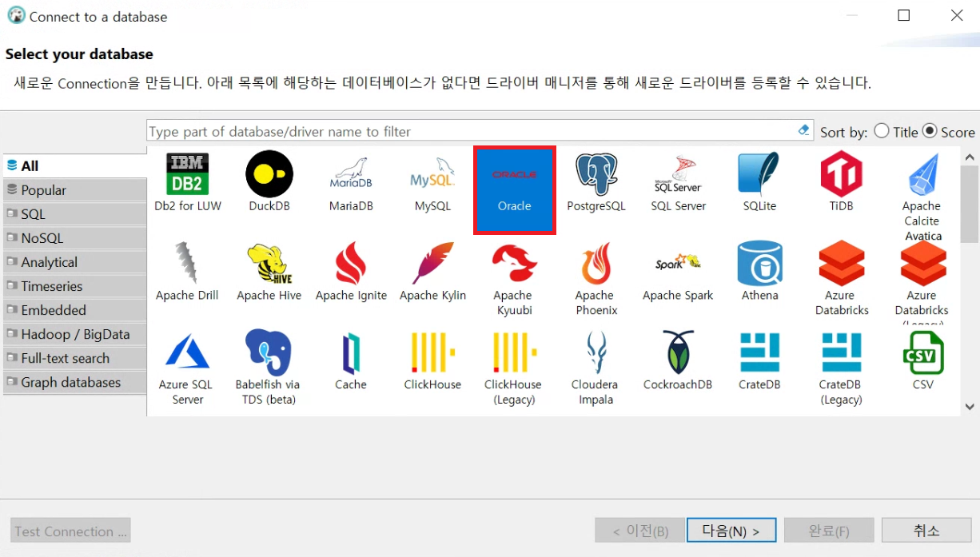Select the CrateDB icon

759,361
